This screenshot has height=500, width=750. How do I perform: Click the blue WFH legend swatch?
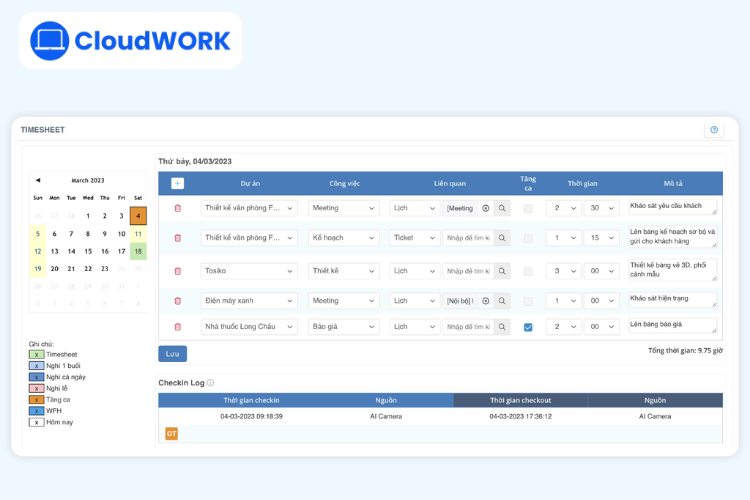[36, 411]
